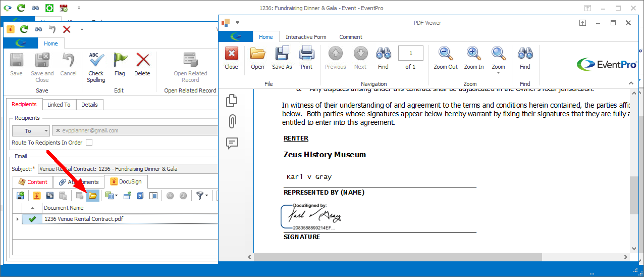Screen dimensions: 644x277
Task: Open the Zoom dropdown in PDF Viewer
Action: click(499, 61)
